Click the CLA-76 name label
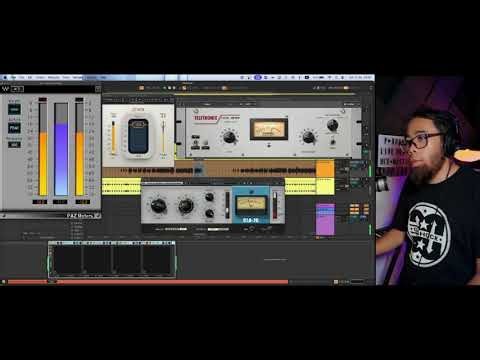The height and width of the screenshot is (360, 480). (251, 220)
